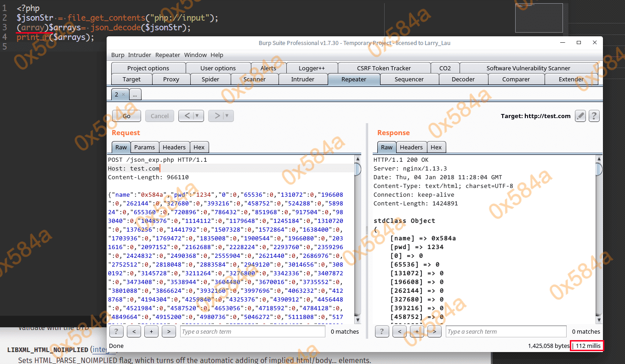Switch to the Intruder tab
This screenshot has height=364, width=625.
302,79
